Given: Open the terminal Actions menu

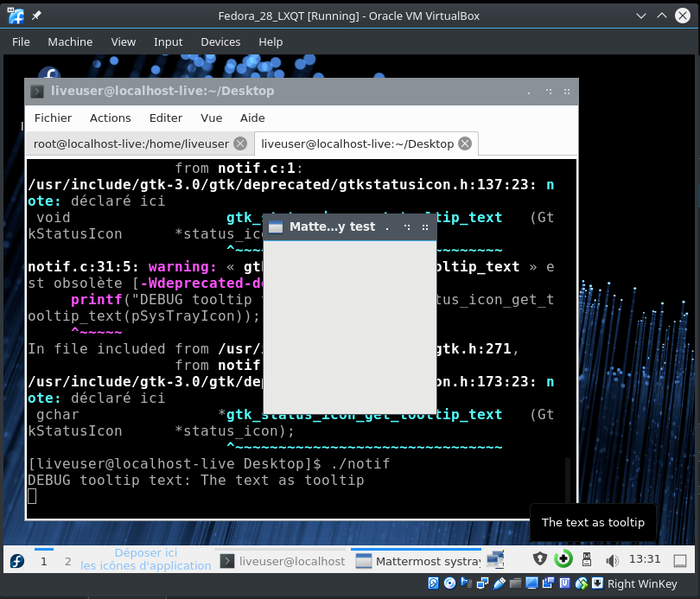Looking at the screenshot, I should pyautogui.click(x=111, y=118).
